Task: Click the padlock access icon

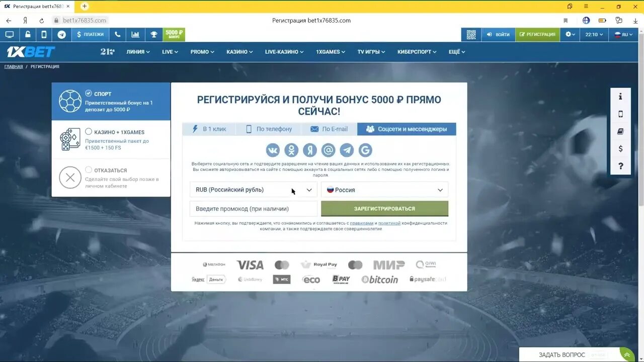Action: (x=27, y=35)
